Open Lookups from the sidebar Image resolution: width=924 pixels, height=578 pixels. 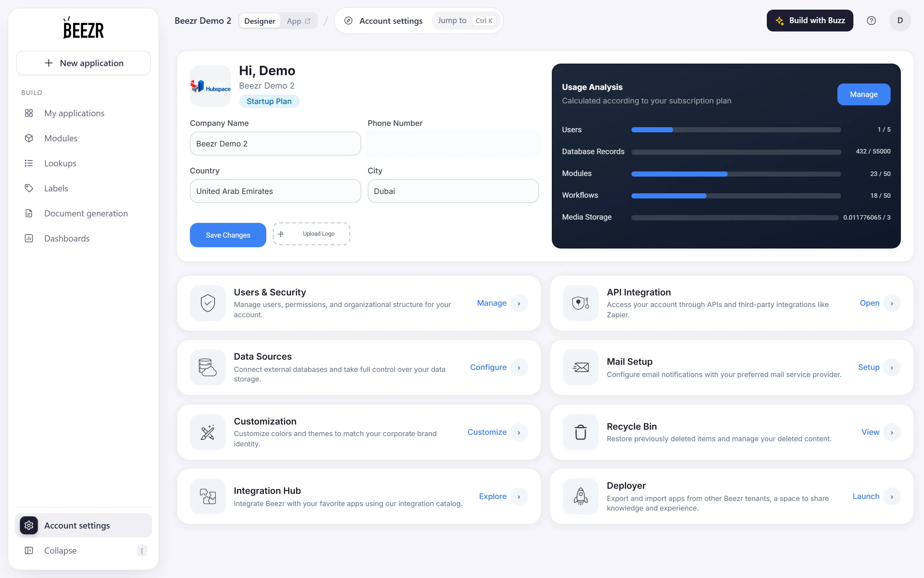83,163
